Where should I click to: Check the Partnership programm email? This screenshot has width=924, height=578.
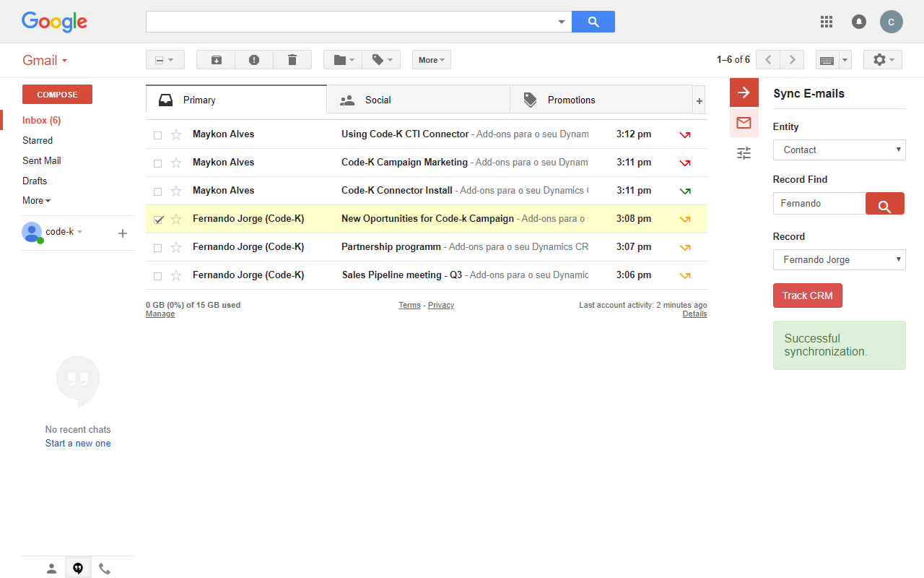pyautogui.click(x=158, y=248)
